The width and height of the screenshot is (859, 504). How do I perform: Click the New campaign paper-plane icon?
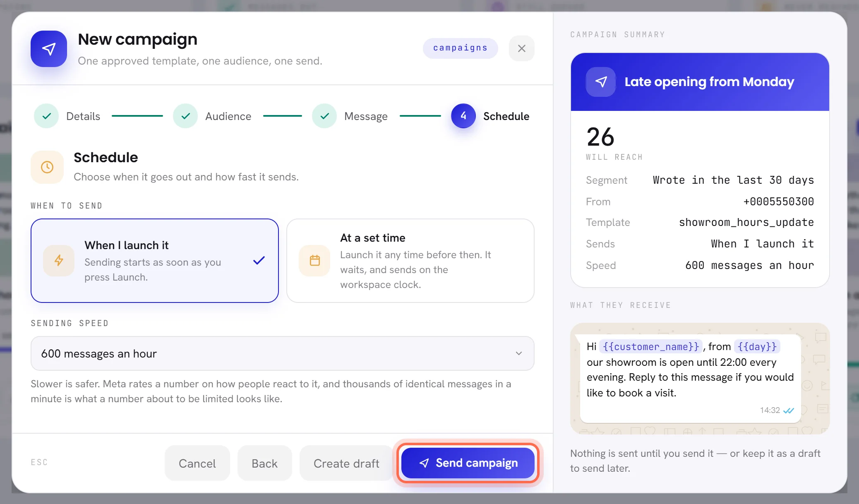pos(49,49)
